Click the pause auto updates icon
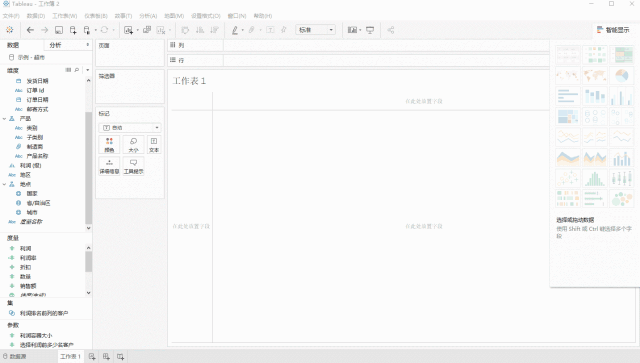The height and width of the screenshot is (363, 640). [x=87, y=30]
